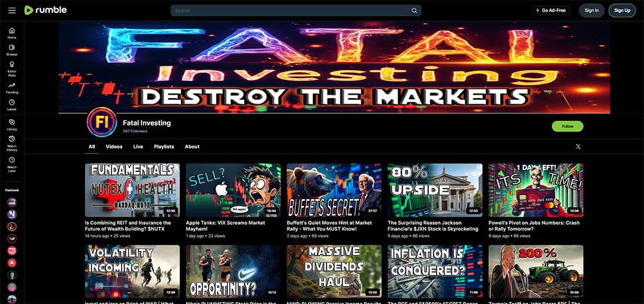
Task: Open the Volatility Incoming video thumbnail
Action: pyautogui.click(x=132, y=272)
